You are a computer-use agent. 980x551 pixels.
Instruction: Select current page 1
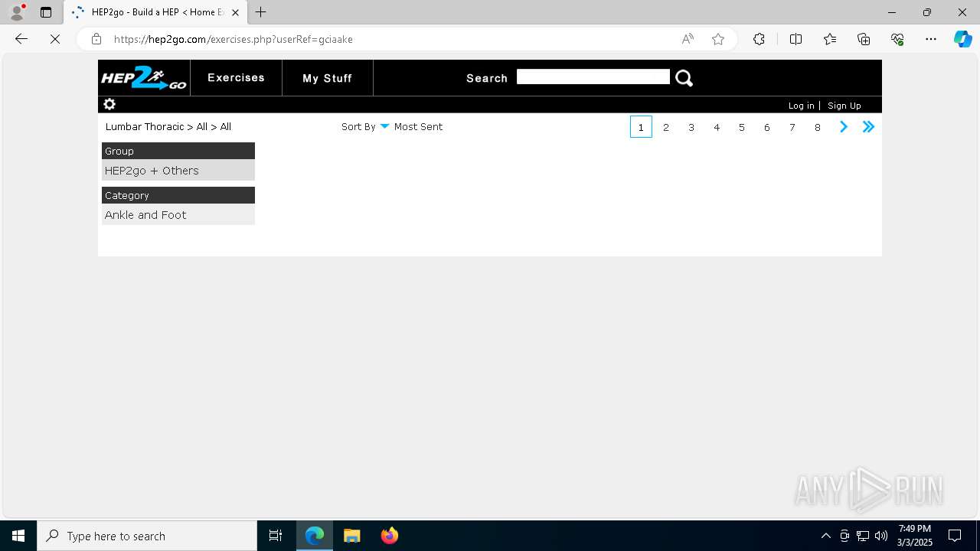[x=641, y=127]
